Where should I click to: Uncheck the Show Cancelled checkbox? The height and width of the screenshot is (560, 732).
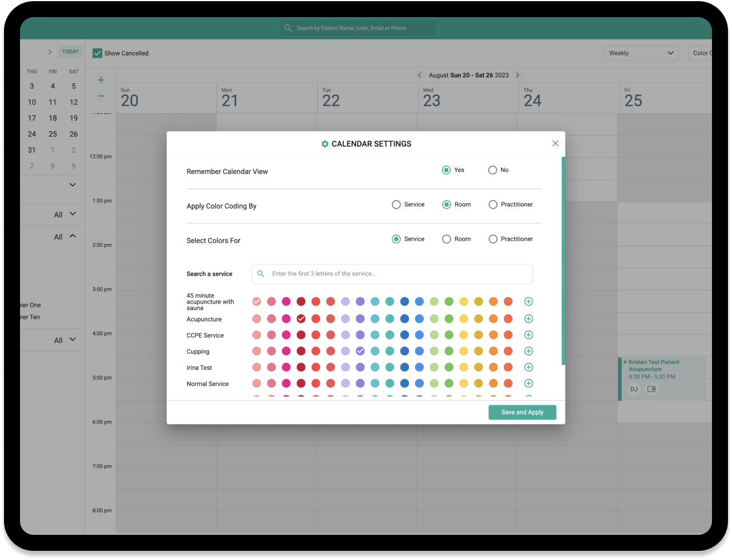[97, 53]
